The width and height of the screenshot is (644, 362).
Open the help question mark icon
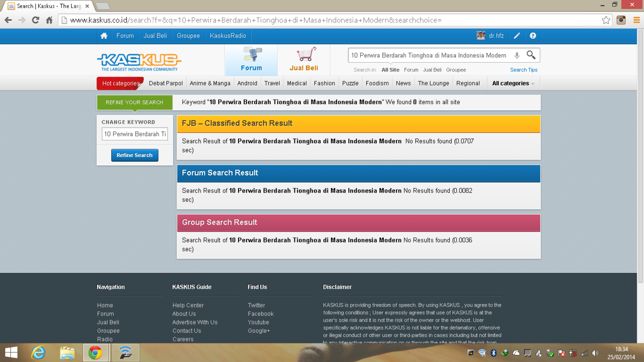point(533,36)
